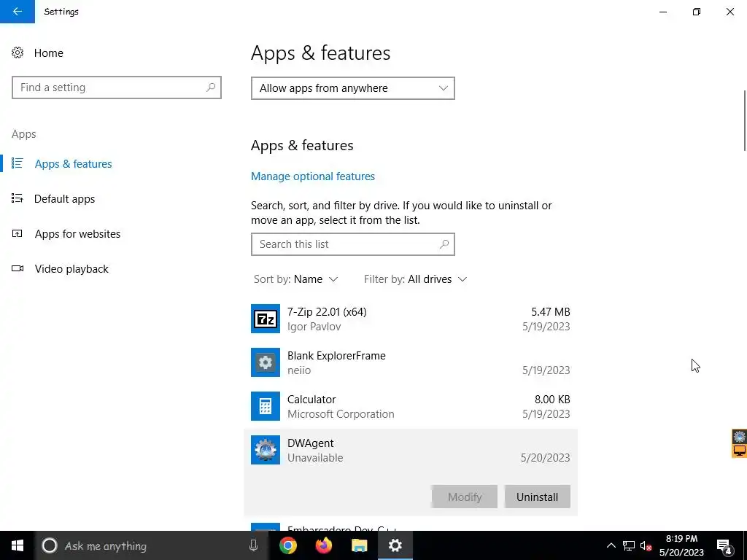Click the Default apps sidebar icon
The width and height of the screenshot is (747, 560).
[18, 198]
